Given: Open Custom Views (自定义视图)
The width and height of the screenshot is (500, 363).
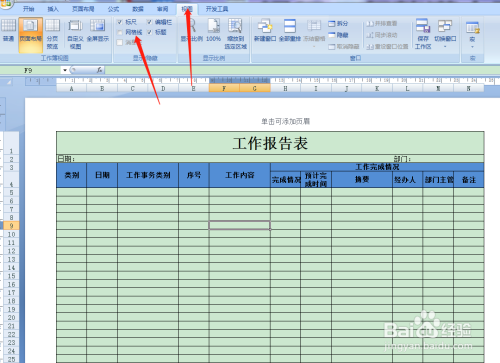Looking at the screenshot, I should tap(75, 35).
